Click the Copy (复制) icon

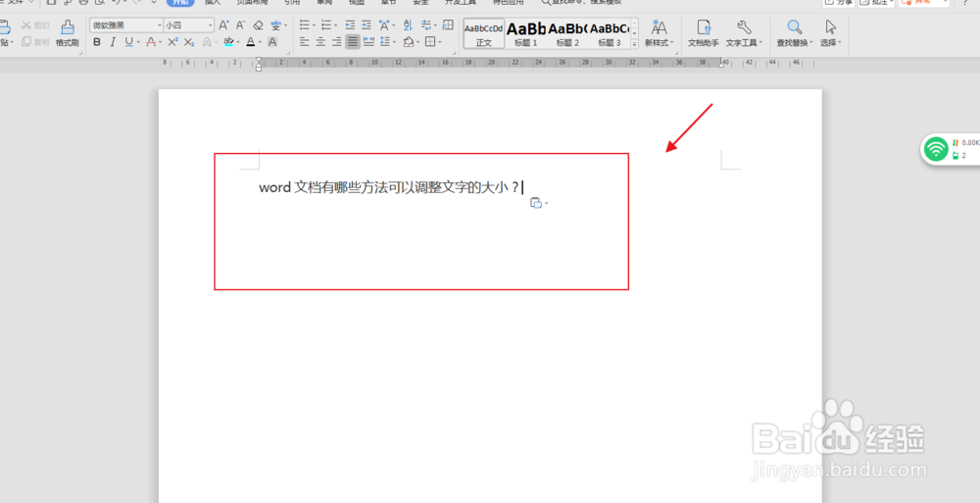pos(26,42)
